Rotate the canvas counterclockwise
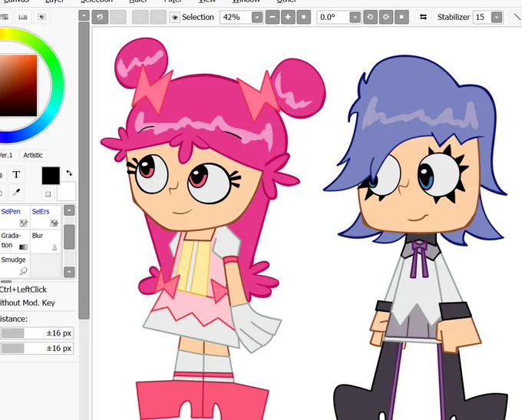 [x=370, y=17]
